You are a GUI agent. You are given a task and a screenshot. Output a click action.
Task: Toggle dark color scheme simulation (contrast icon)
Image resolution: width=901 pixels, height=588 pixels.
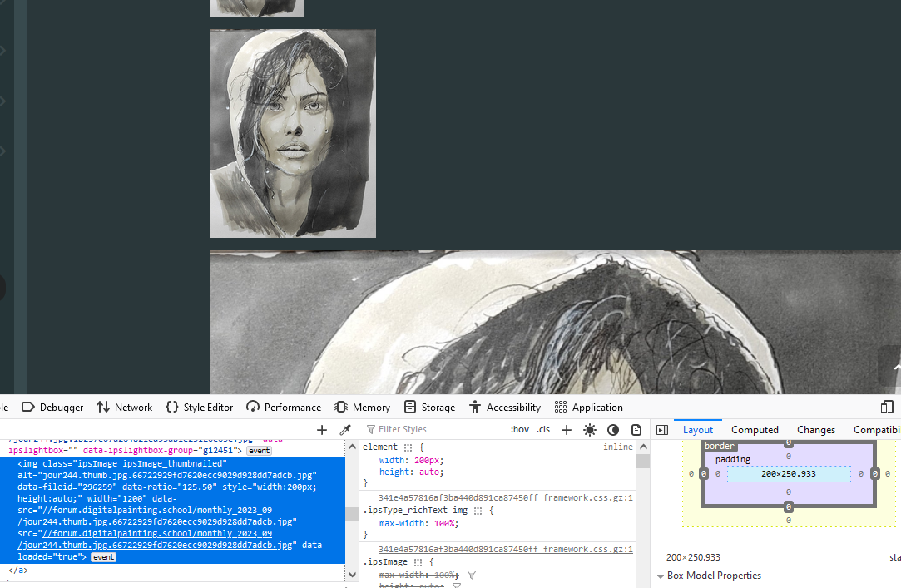613,429
